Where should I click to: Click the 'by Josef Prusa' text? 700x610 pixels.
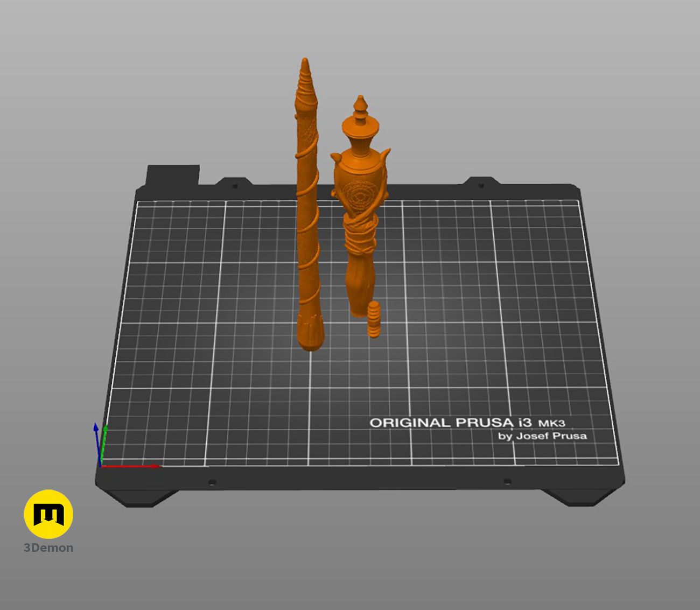click(542, 436)
